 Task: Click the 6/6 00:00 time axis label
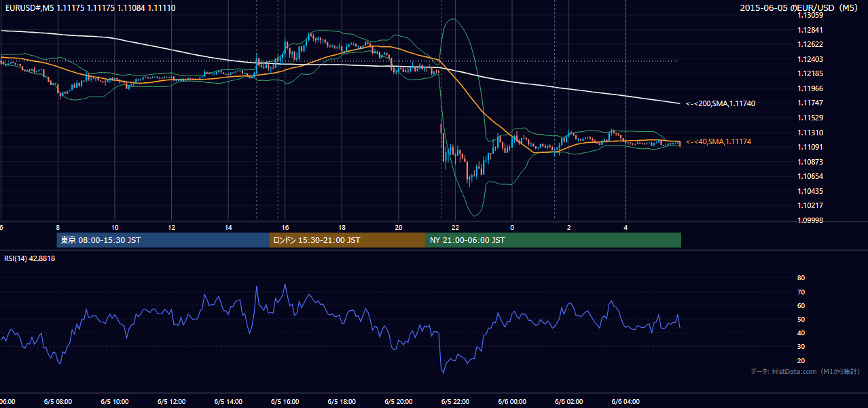click(x=512, y=402)
